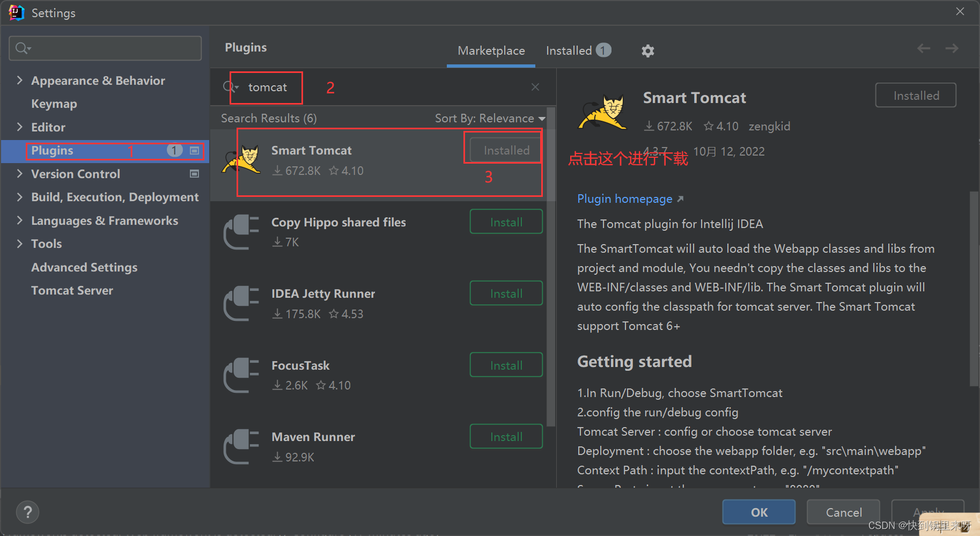
Task: Clear the tomcat plugin search text
Action: [535, 87]
